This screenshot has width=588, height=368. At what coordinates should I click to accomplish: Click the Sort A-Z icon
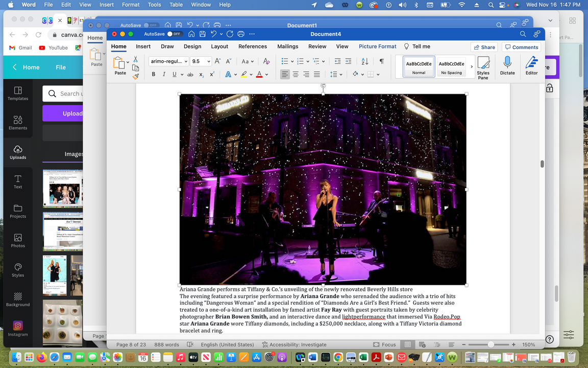(365, 61)
